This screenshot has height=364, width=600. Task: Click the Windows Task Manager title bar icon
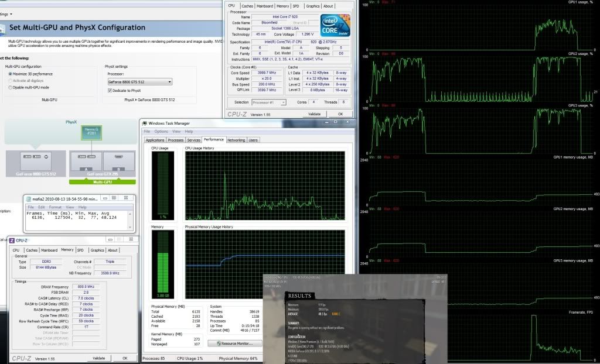point(144,123)
